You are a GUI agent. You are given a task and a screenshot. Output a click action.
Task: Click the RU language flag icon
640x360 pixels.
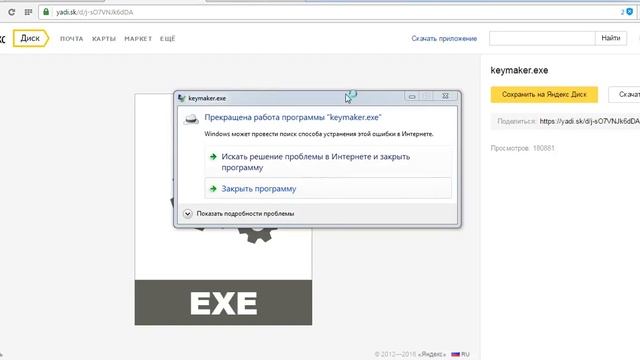[456, 354]
